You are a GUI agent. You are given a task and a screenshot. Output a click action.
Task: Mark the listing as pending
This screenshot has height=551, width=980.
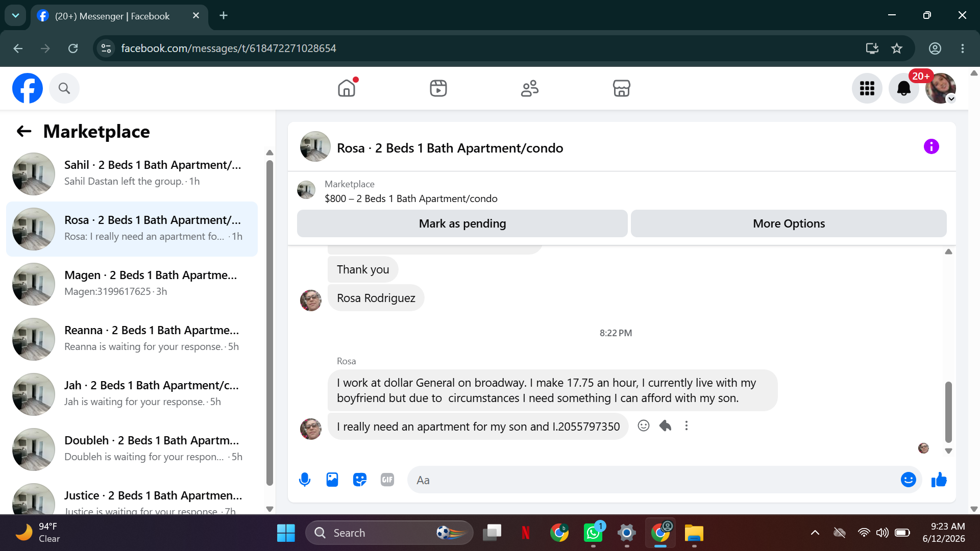[x=462, y=223]
